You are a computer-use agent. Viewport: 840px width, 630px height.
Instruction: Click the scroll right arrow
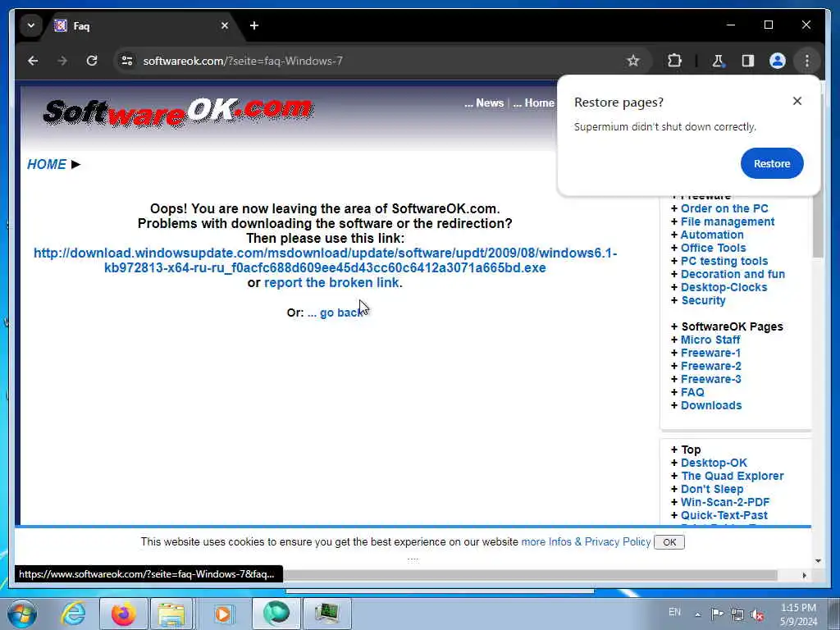coord(804,575)
